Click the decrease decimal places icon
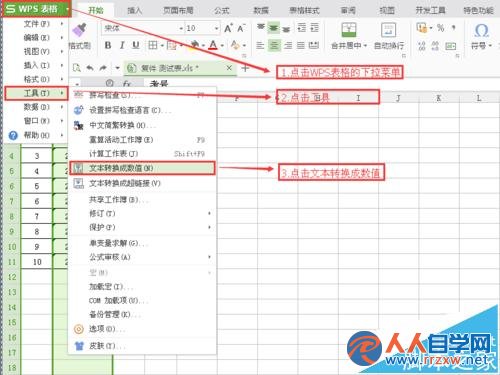 coord(435,46)
